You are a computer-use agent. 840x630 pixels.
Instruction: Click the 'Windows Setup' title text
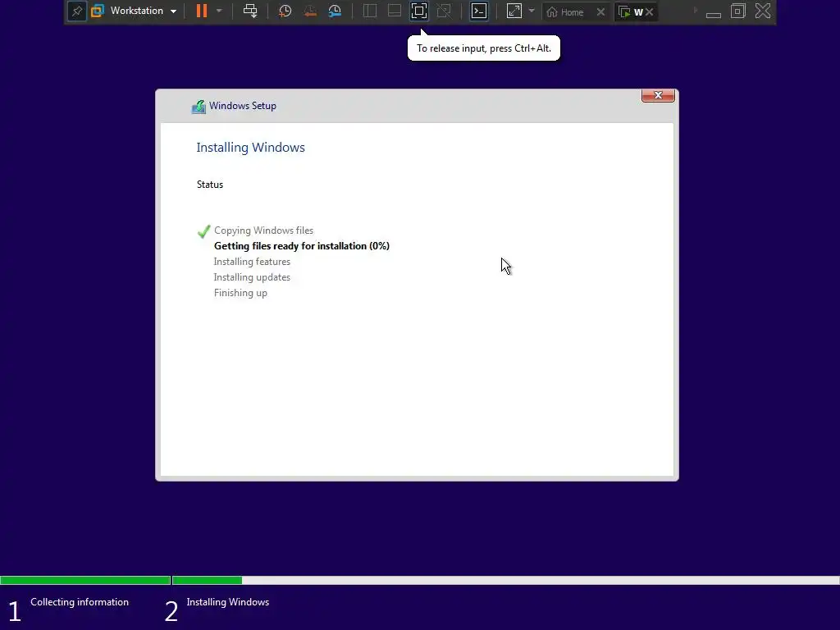243,106
